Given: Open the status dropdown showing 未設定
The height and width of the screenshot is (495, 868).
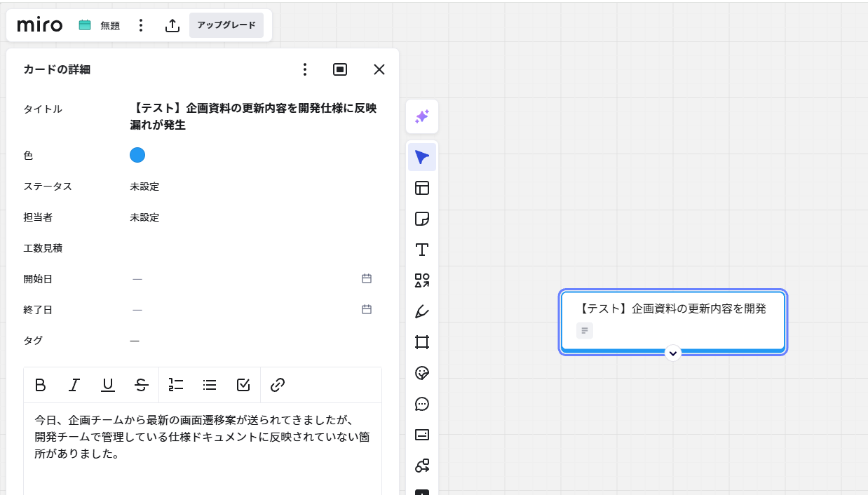Looking at the screenshot, I should tap(144, 187).
